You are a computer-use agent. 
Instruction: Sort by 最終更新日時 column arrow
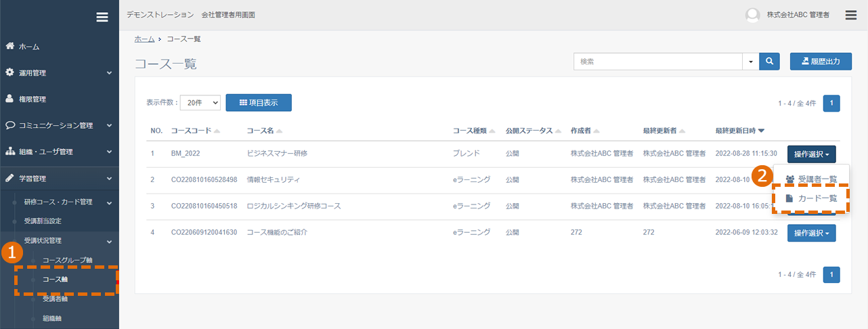pyautogui.click(x=761, y=131)
